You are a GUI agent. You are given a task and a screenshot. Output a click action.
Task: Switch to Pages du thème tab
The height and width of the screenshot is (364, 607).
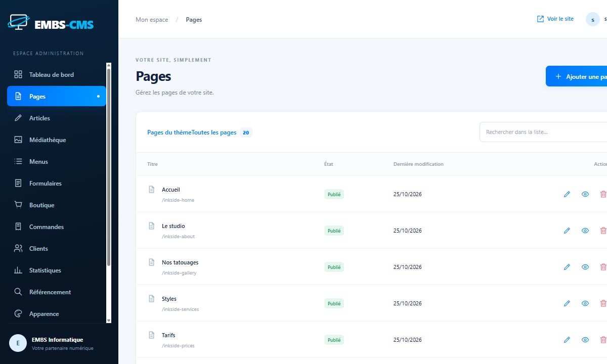coord(169,132)
